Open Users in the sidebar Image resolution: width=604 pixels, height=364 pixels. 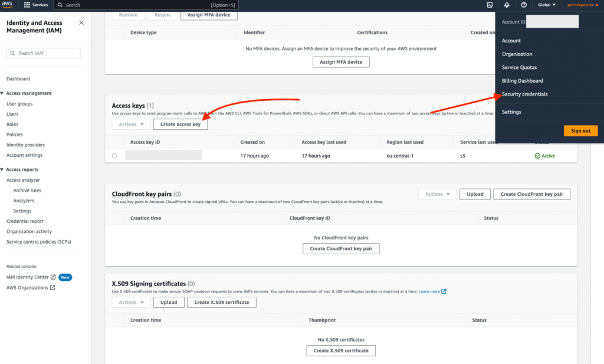click(x=12, y=114)
